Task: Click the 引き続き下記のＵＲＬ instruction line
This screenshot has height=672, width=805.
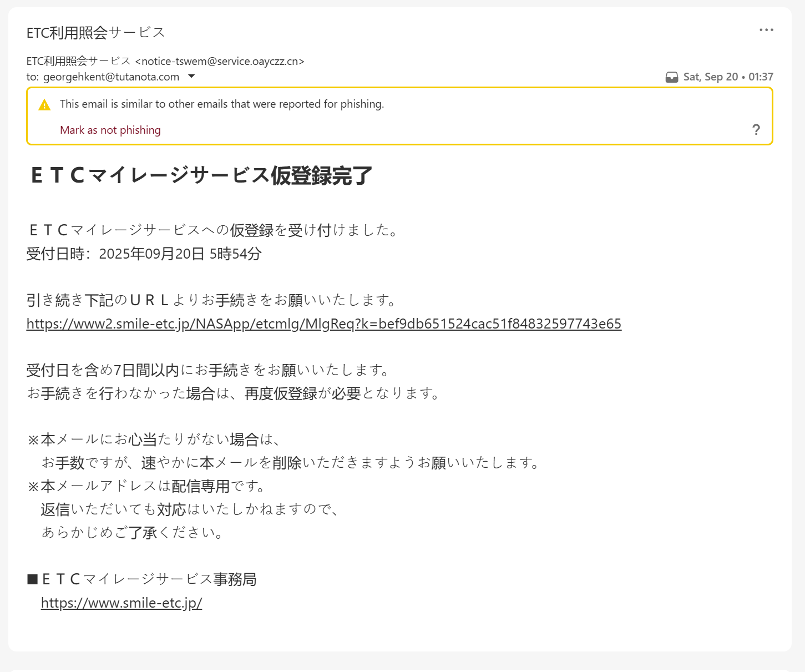Action: click(x=212, y=300)
